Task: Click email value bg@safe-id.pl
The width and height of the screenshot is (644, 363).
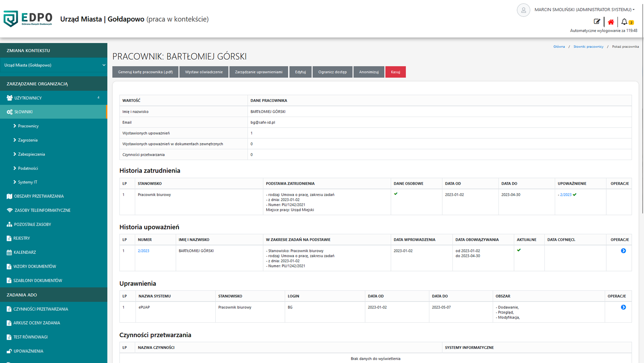Action: [x=263, y=122]
